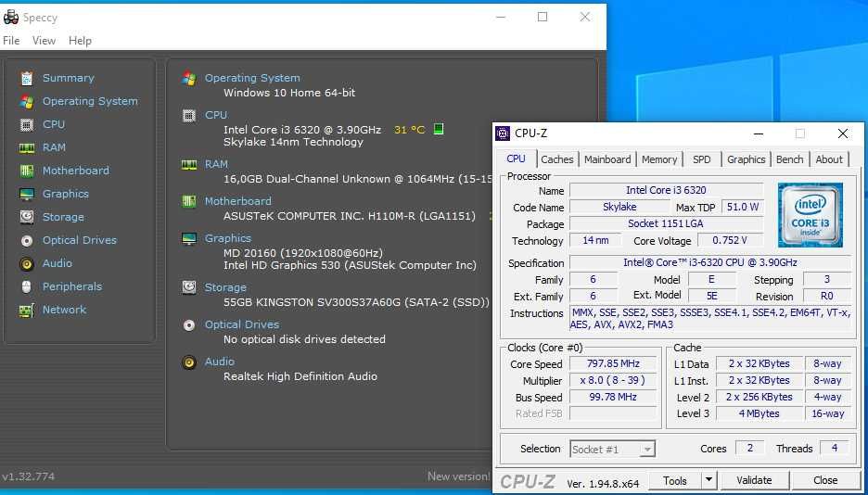Open the Audio heading link in Speccy summary

click(x=220, y=362)
